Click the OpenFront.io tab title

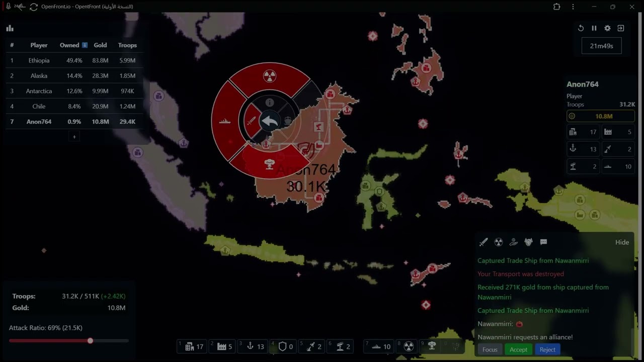(x=87, y=7)
